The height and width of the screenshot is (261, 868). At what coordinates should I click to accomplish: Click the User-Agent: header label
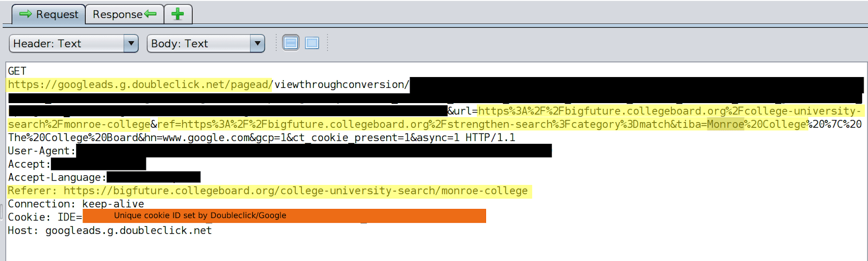pos(42,151)
